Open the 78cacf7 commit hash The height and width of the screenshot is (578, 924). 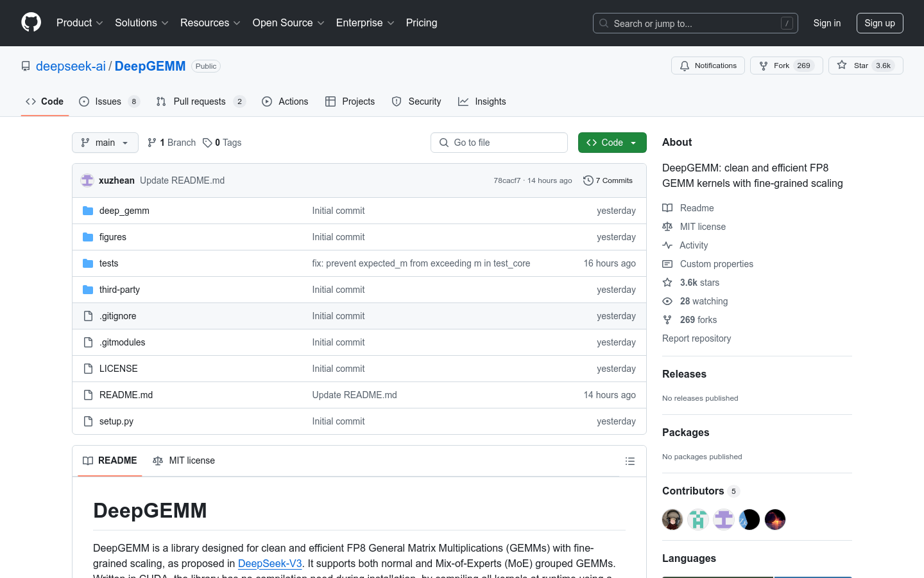click(507, 180)
